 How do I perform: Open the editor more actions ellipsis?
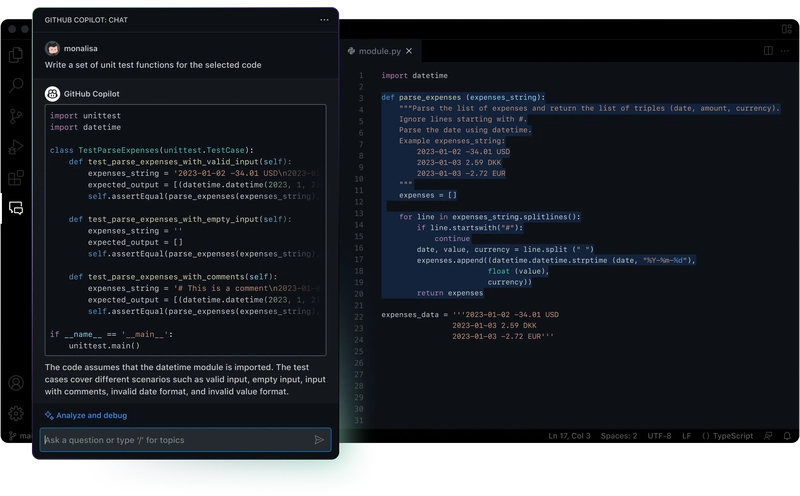(785, 51)
